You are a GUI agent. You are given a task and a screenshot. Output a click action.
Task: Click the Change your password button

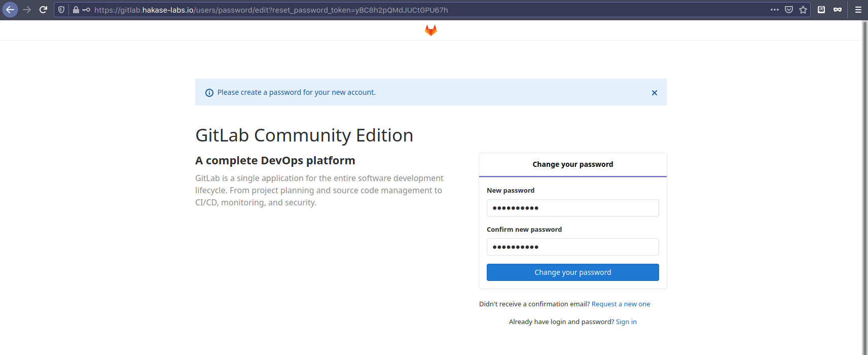pyautogui.click(x=572, y=272)
